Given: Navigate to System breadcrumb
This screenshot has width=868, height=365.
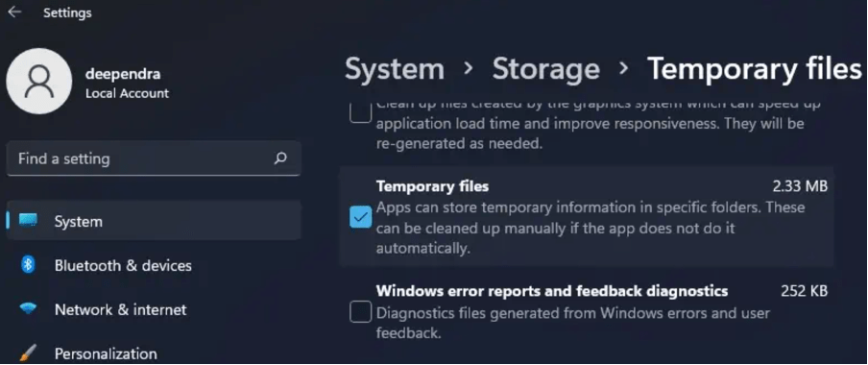Looking at the screenshot, I should [x=395, y=69].
